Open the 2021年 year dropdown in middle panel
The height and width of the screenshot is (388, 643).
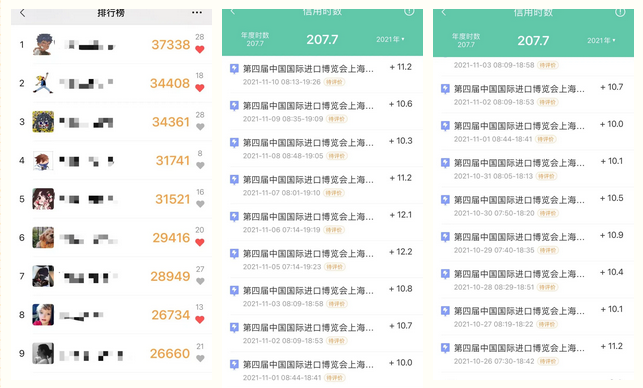click(390, 39)
